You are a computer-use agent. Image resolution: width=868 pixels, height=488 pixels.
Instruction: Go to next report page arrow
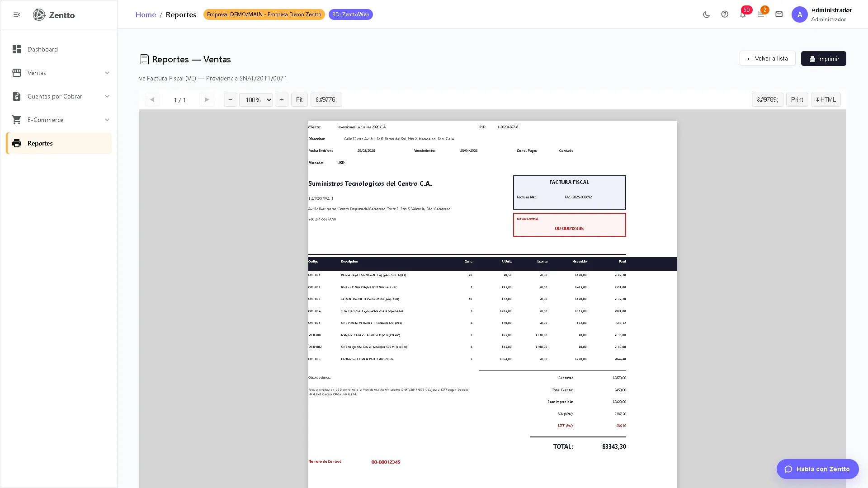(x=207, y=100)
